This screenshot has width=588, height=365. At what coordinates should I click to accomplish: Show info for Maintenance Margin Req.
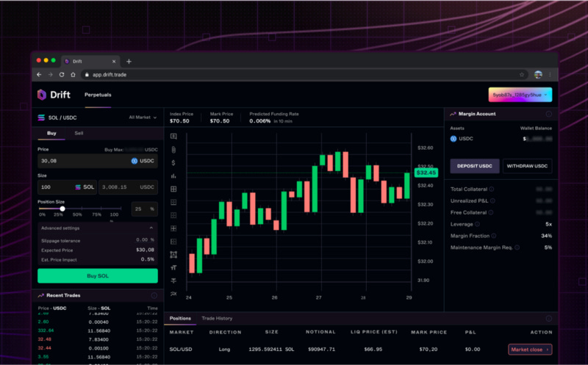click(x=517, y=247)
